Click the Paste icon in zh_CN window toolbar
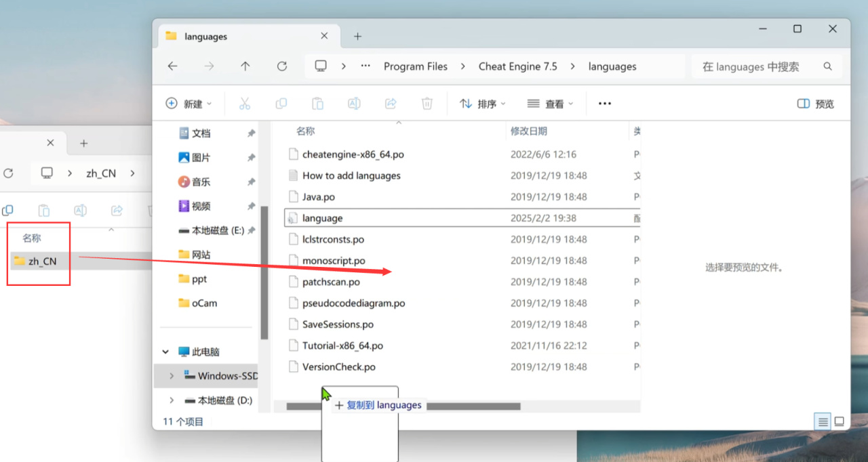The width and height of the screenshot is (868, 462). coord(43,211)
